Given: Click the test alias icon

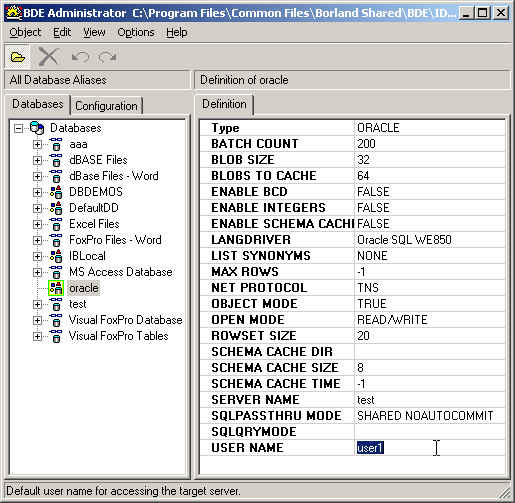Looking at the screenshot, I should [56, 304].
